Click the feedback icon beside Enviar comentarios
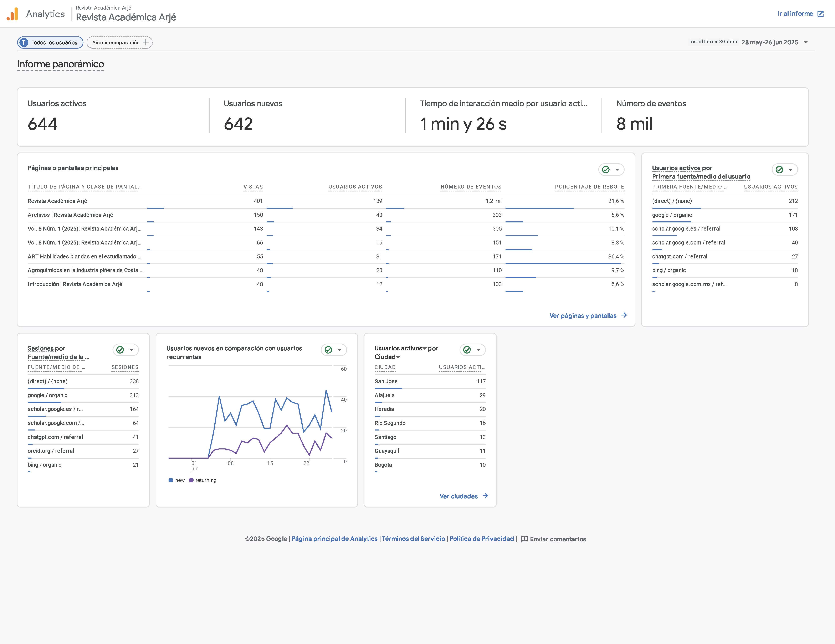835x644 pixels. (x=524, y=539)
